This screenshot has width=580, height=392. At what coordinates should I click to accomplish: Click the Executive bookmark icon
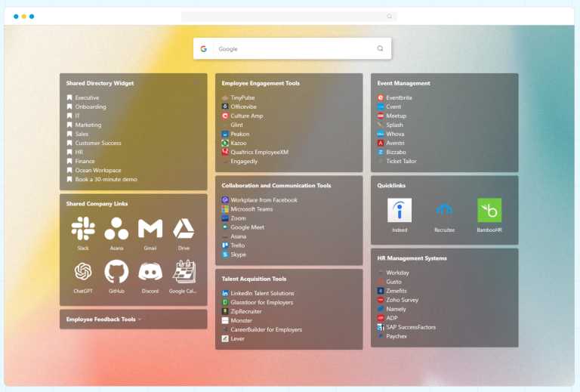pyautogui.click(x=69, y=97)
